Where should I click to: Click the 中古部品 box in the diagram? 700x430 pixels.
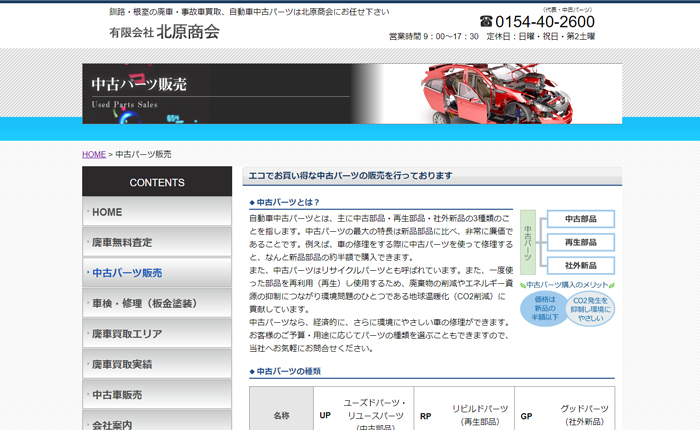(x=581, y=219)
